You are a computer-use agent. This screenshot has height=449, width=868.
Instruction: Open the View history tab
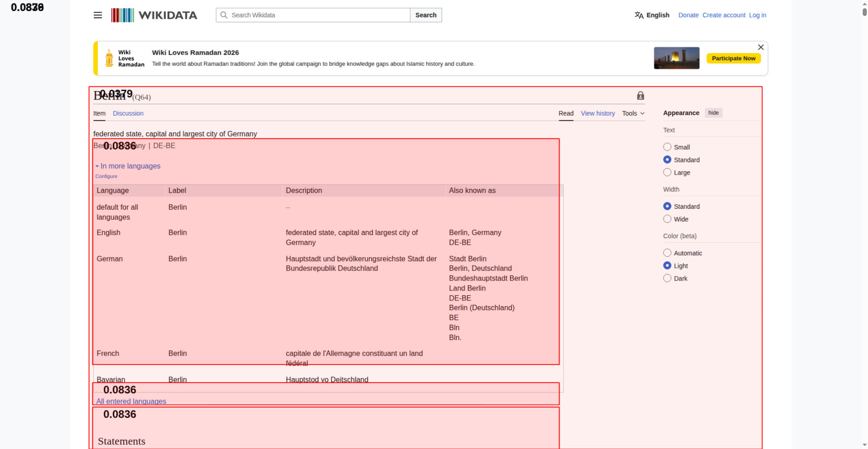(x=598, y=113)
